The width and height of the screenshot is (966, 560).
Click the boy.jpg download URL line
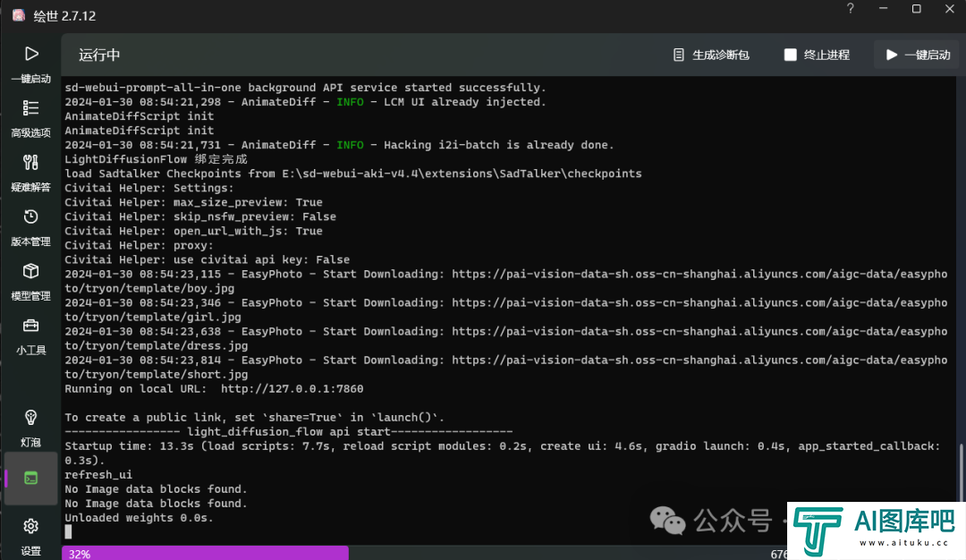pos(505,281)
